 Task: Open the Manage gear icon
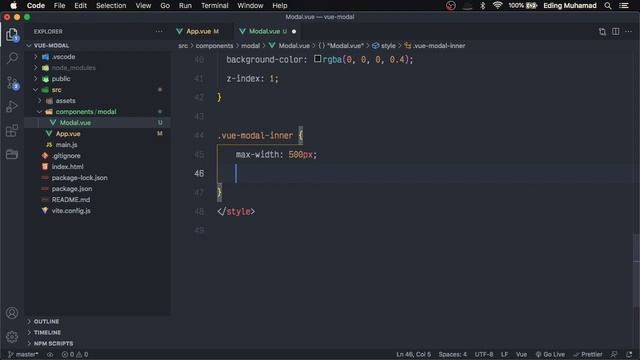[12, 337]
